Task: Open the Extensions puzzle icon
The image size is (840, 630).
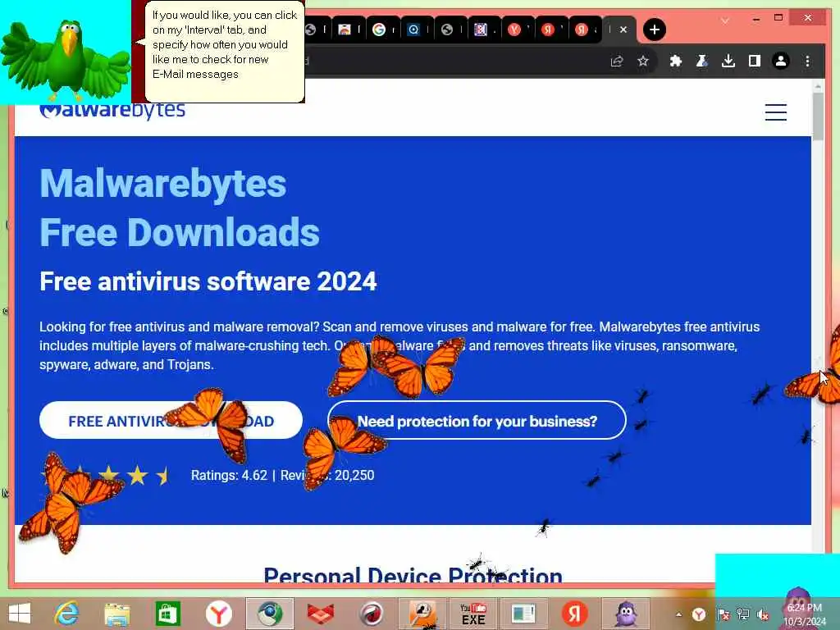Action: point(676,61)
